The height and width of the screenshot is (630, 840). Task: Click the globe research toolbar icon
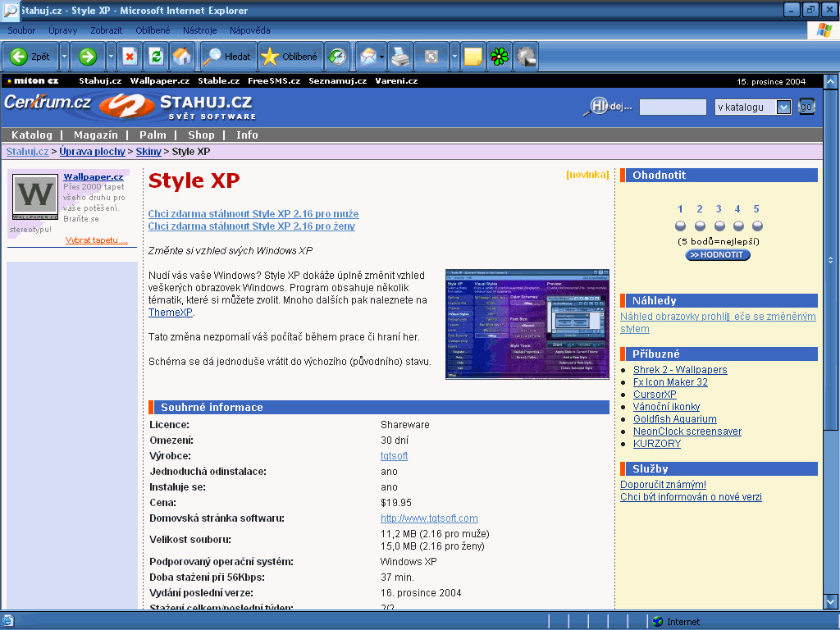coord(526,57)
